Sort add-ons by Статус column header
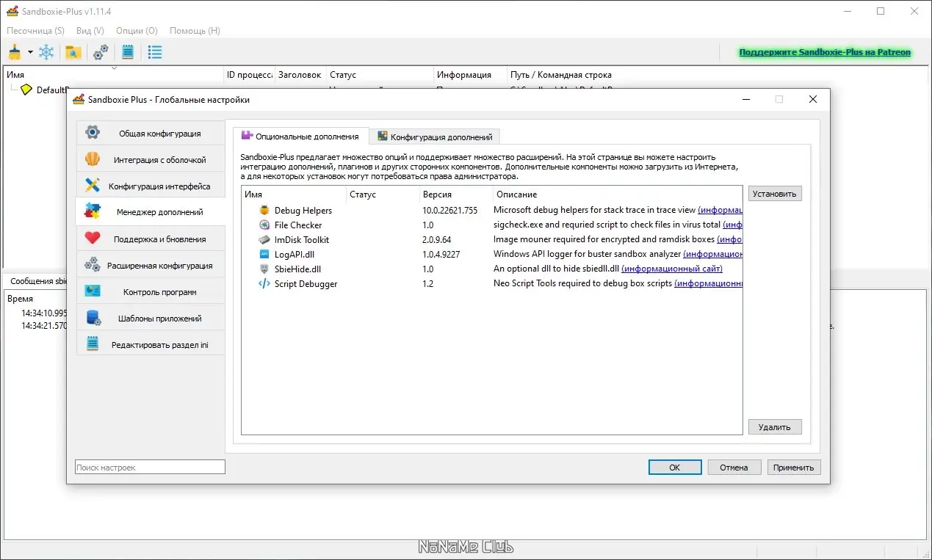 tap(383, 194)
